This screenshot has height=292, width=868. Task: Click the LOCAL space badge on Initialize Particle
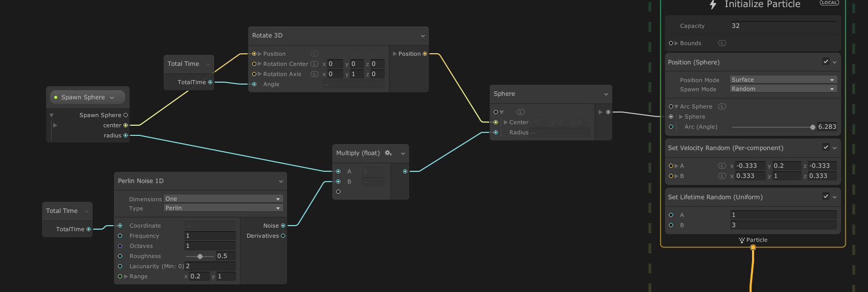coord(829,3)
